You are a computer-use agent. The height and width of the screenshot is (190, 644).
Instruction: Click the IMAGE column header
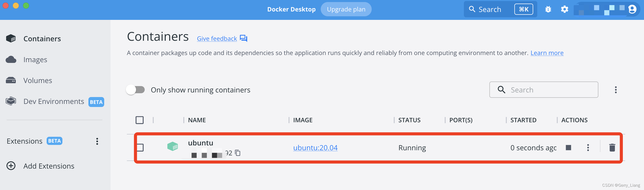point(303,120)
